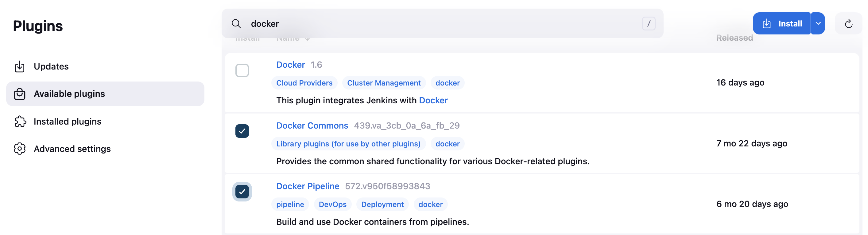Screen dimensions: 868x235
Task: Focus the plugin search field
Action: point(438,24)
